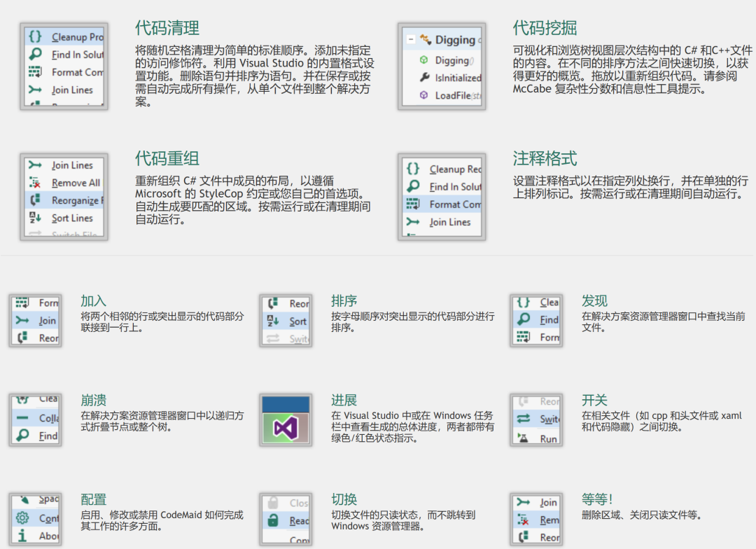Click the Switch arrows icon in 开关 thumbnail
The image size is (756, 549).
click(524, 419)
